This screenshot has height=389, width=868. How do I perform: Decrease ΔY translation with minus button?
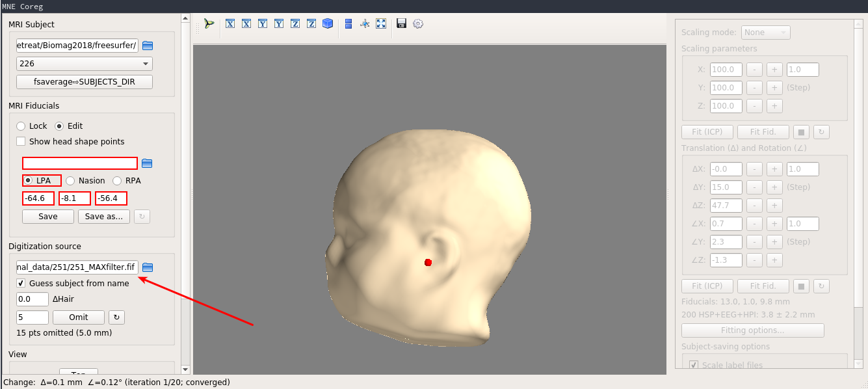click(754, 187)
